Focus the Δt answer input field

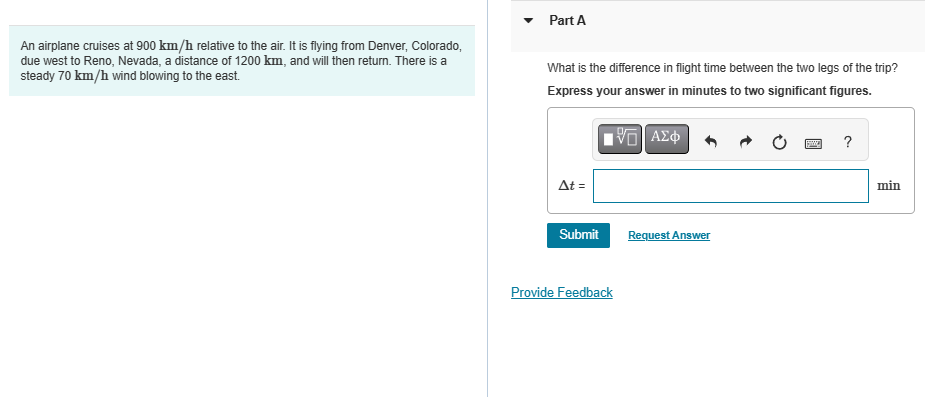(730, 186)
